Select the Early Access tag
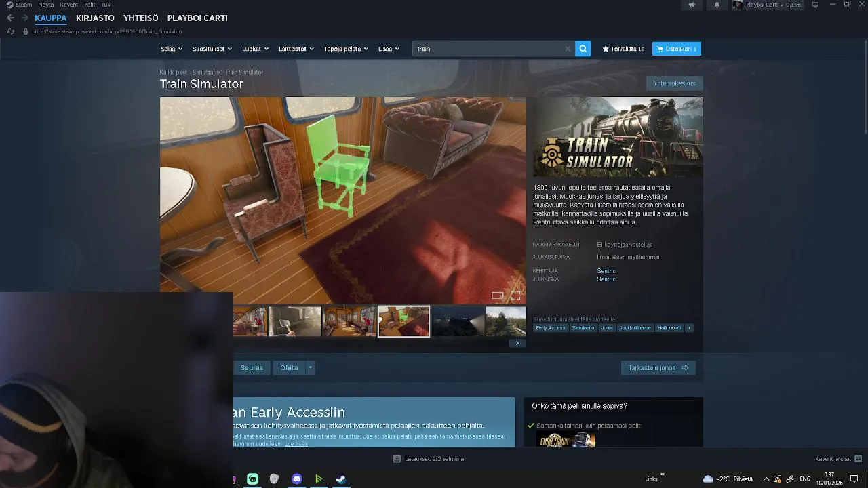 [x=550, y=328]
